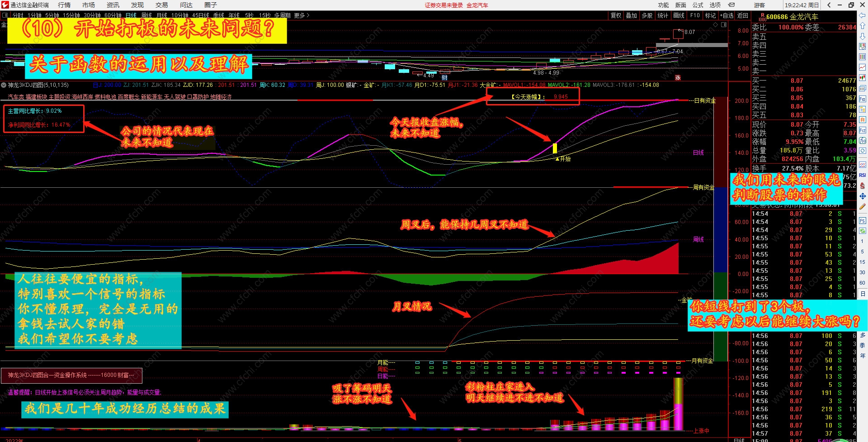Expand the 更多 period options

click(302, 15)
